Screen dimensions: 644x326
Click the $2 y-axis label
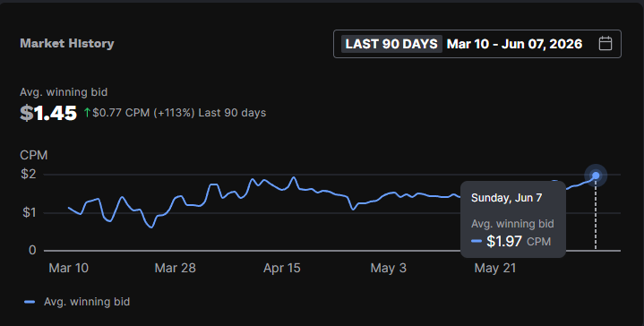(29, 174)
